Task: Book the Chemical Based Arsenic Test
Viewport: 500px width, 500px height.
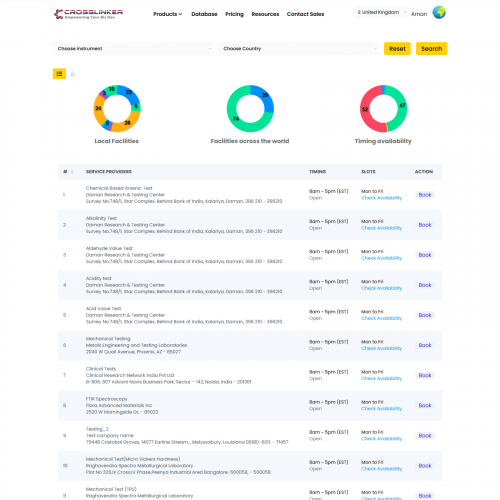Action: coord(425,195)
